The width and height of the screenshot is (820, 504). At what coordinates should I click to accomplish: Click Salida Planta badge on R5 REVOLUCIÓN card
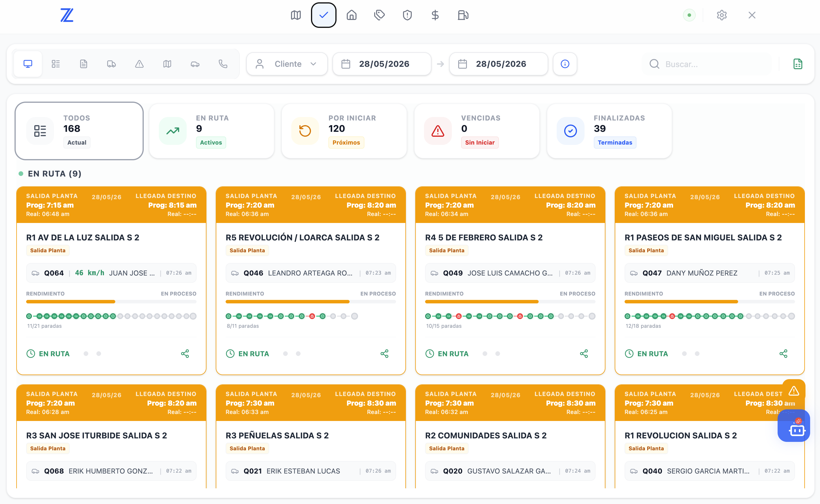(247, 251)
